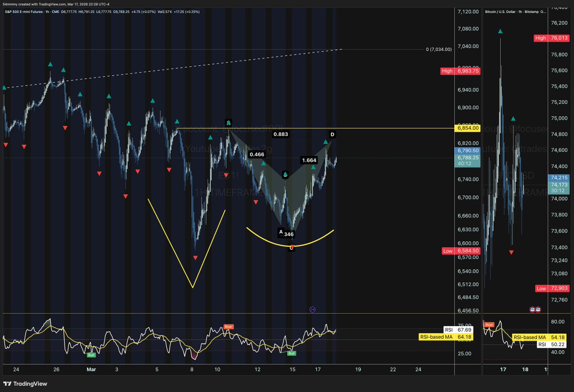Click the High 6,983.75 price label
Image resolution: width=574 pixels, height=392 pixels.
[460, 71]
